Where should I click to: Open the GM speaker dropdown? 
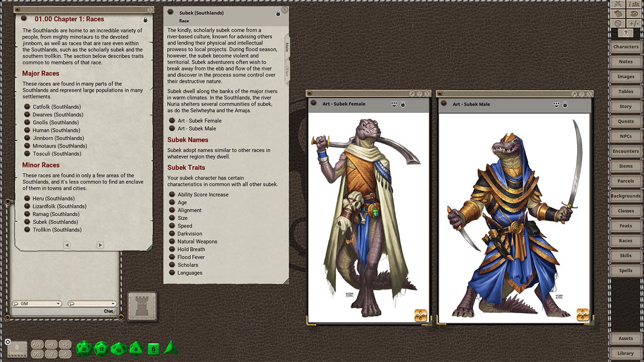37,304
